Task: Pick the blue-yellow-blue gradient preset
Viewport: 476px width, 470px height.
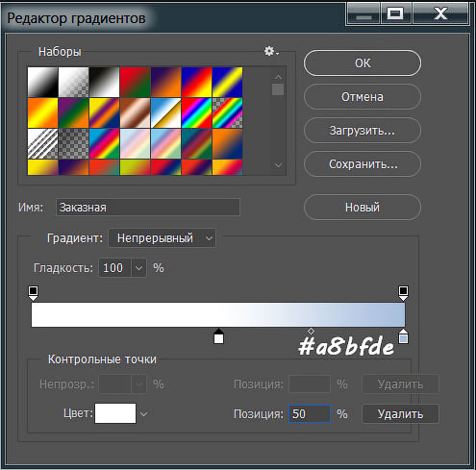Action: (x=227, y=82)
